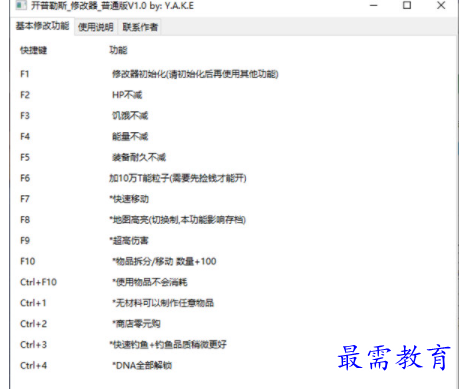
Task: Select the 快捷键 column header
Action: 33,50
